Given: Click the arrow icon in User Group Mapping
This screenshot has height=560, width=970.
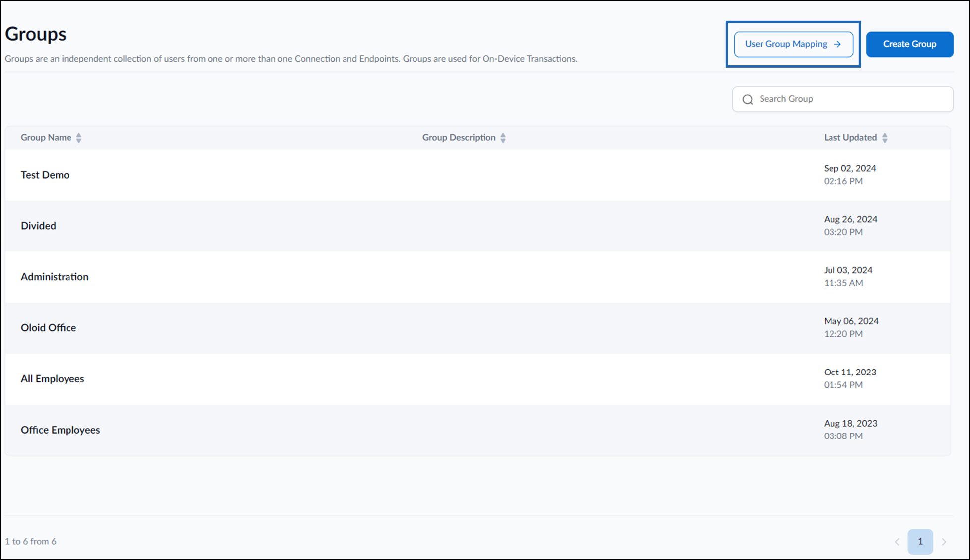Looking at the screenshot, I should tap(837, 44).
